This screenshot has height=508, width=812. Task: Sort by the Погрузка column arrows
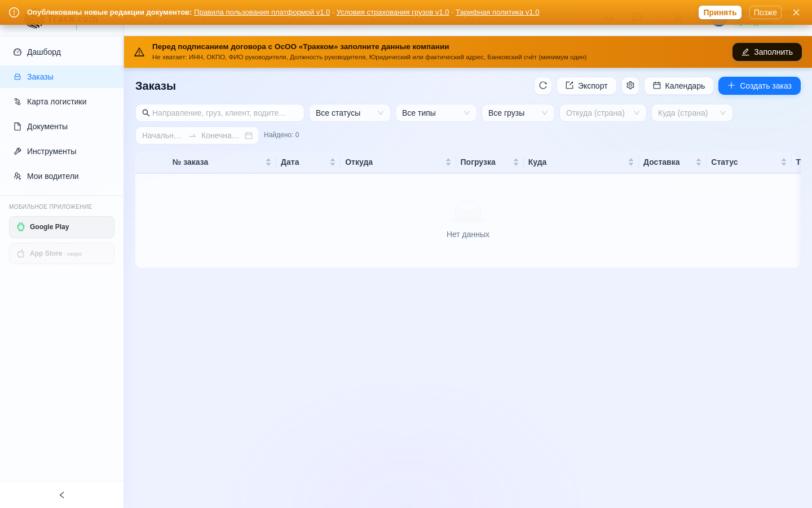pos(516,162)
